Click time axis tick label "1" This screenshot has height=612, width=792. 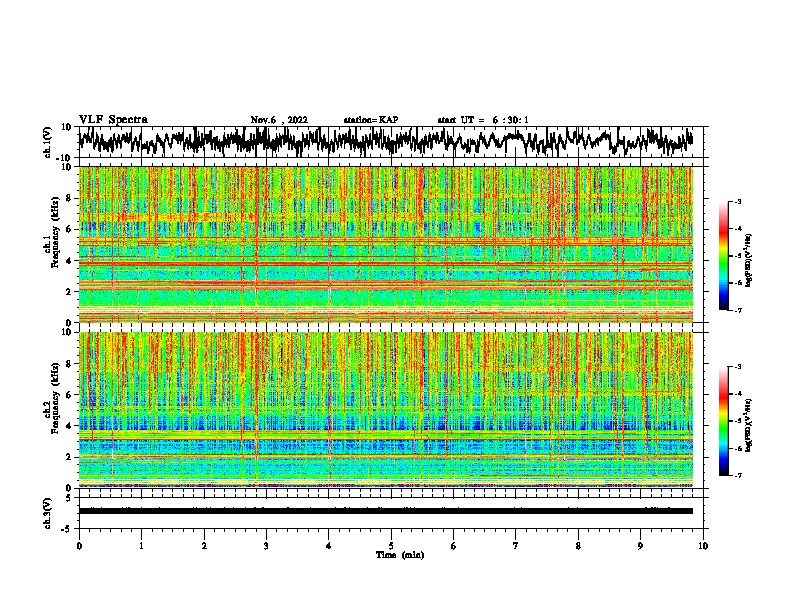click(141, 546)
